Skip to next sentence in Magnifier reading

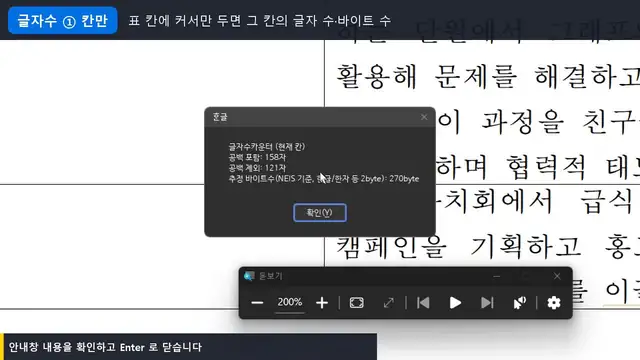pyautogui.click(x=487, y=303)
